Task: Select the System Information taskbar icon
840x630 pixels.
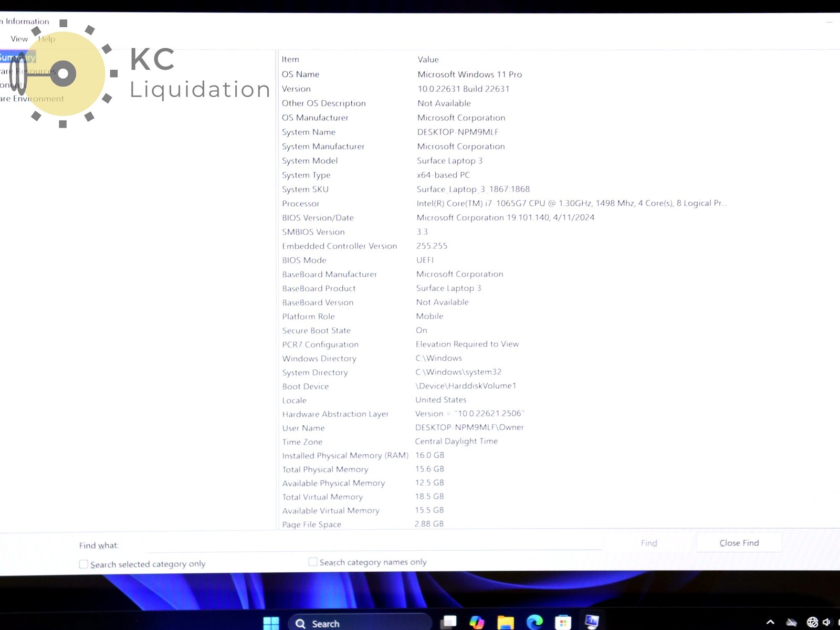Action: (592, 622)
